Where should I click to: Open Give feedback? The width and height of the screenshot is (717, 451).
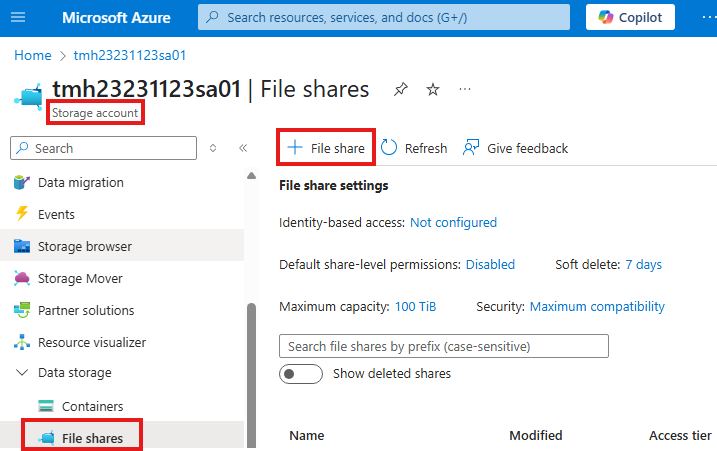[515, 148]
